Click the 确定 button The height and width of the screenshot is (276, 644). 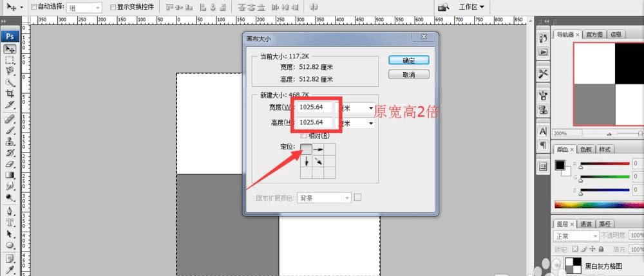click(x=409, y=60)
